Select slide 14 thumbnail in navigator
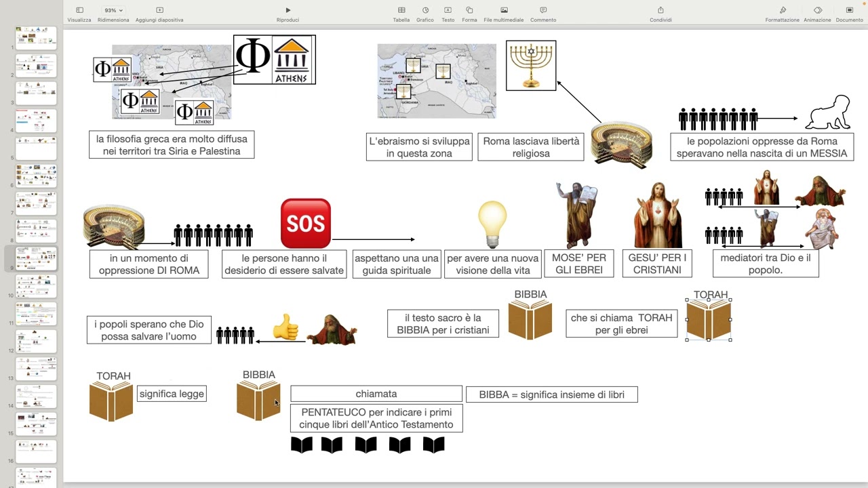The width and height of the screenshot is (868, 488). click(36, 396)
